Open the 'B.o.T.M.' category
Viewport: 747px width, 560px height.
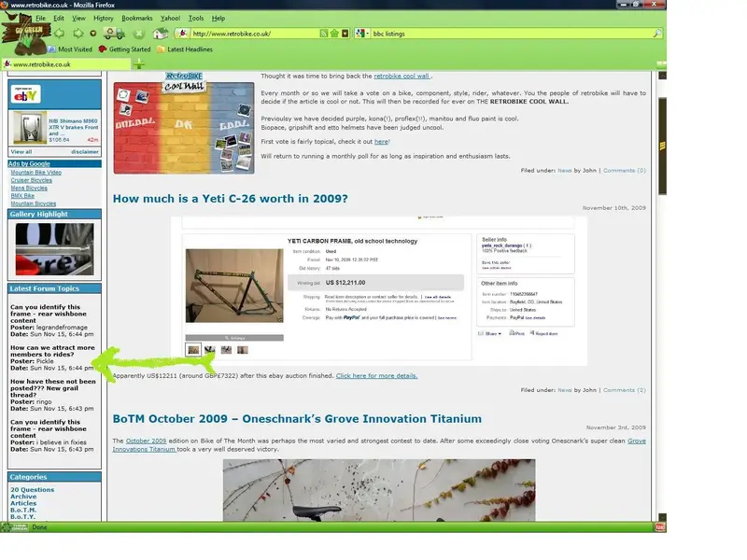tap(23, 510)
